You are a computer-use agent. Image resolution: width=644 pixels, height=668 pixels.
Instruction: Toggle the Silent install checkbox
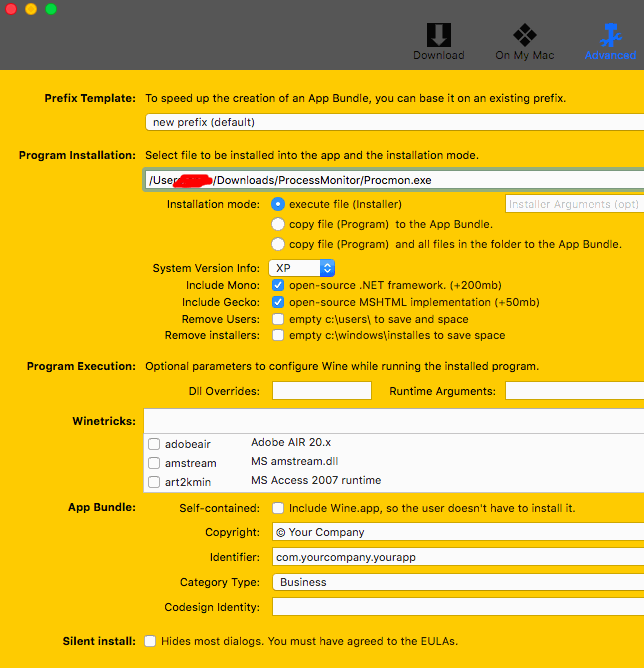150,641
